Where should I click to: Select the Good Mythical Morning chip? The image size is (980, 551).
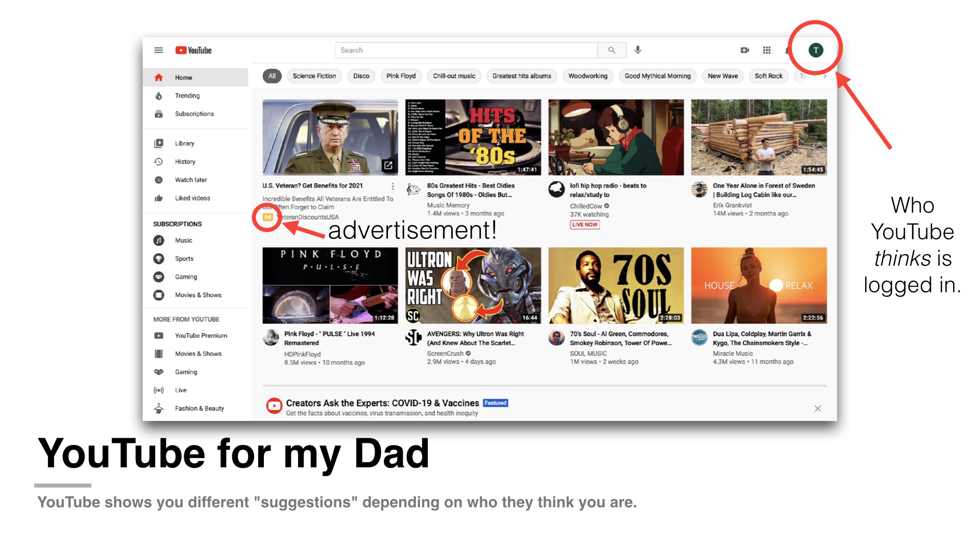coord(657,76)
